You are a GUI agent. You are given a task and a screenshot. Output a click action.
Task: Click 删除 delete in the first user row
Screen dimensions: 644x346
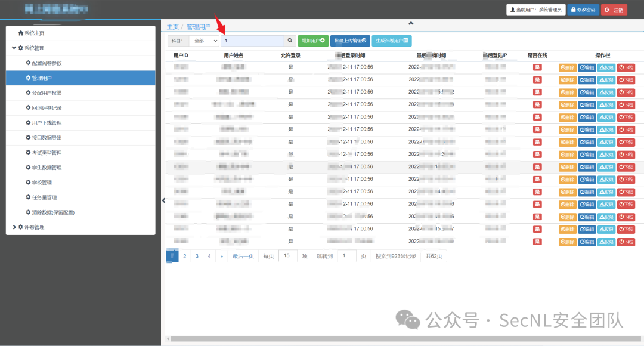point(567,67)
